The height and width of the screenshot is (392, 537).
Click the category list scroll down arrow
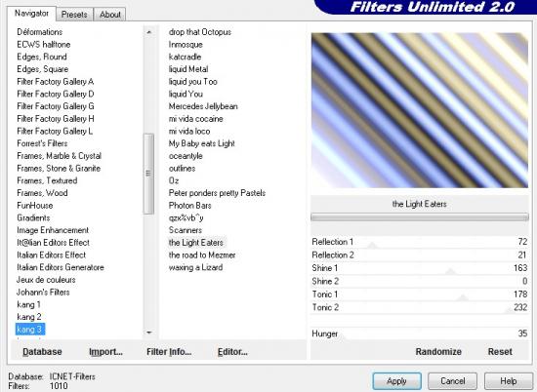(149, 333)
